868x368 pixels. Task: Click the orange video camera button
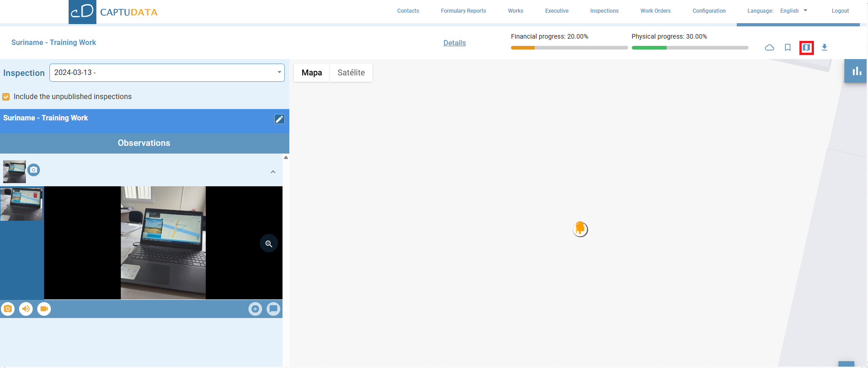point(44,309)
